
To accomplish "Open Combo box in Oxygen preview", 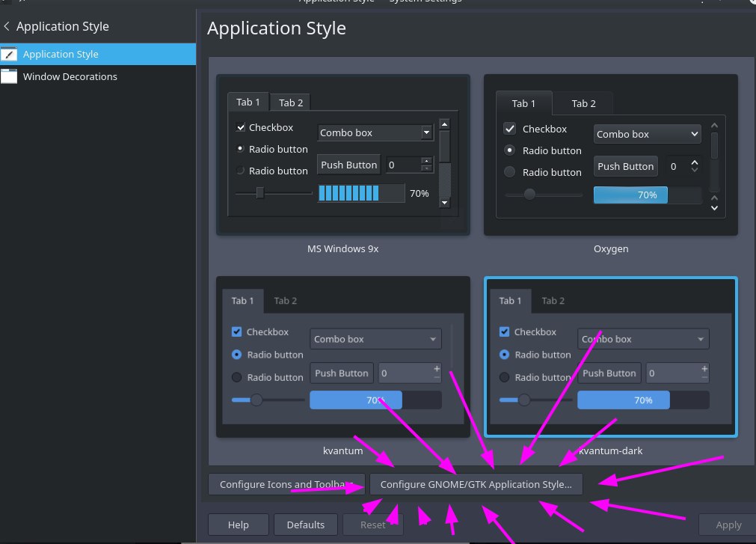I will [648, 134].
